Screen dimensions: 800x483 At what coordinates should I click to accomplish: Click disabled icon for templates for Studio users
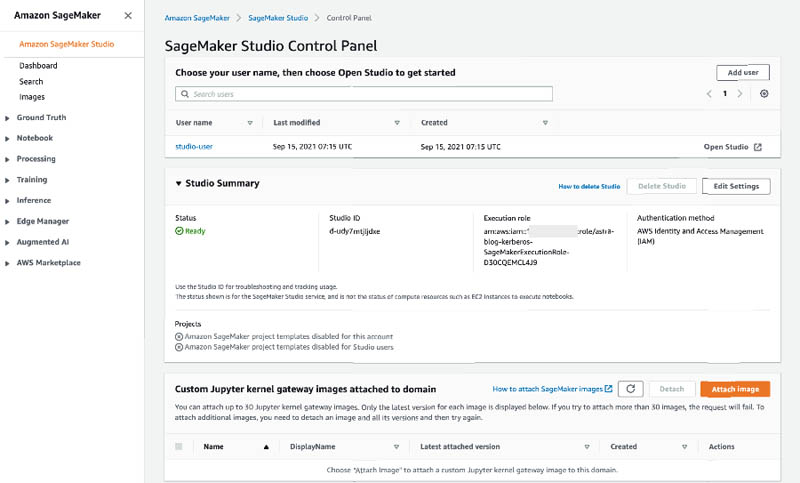pyautogui.click(x=179, y=347)
